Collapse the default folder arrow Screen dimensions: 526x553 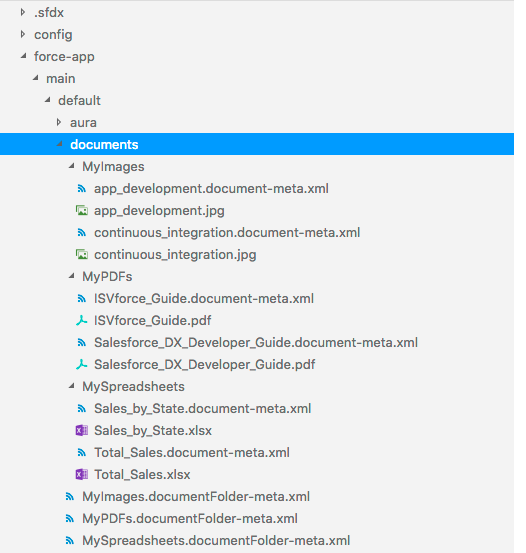48,100
